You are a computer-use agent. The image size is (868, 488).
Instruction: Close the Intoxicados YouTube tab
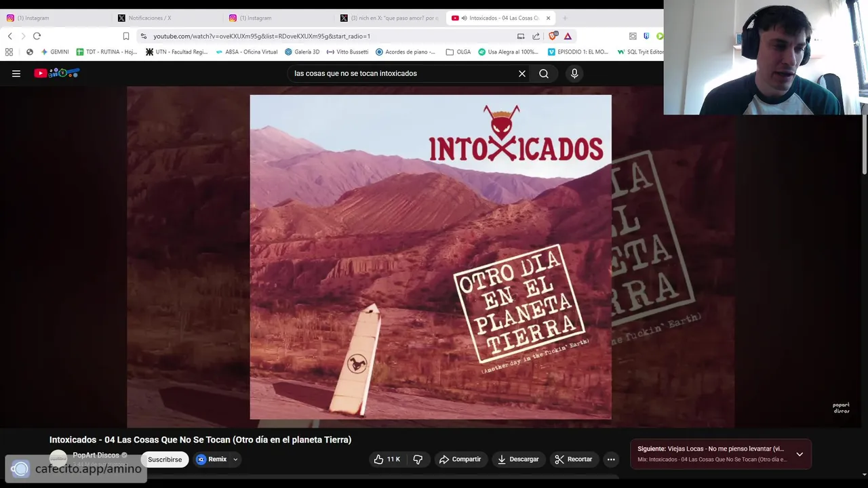pos(548,18)
